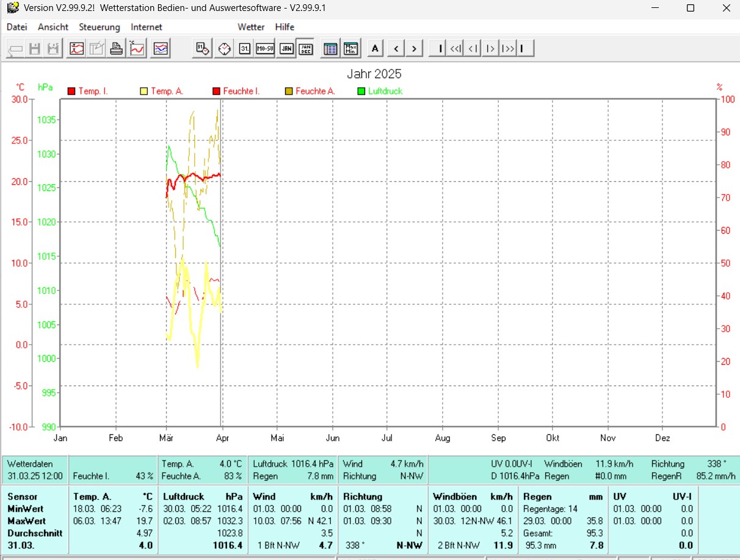Expand the Steuerung menu
The width and height of the screenshot is (740, 560).
point(100,27)
